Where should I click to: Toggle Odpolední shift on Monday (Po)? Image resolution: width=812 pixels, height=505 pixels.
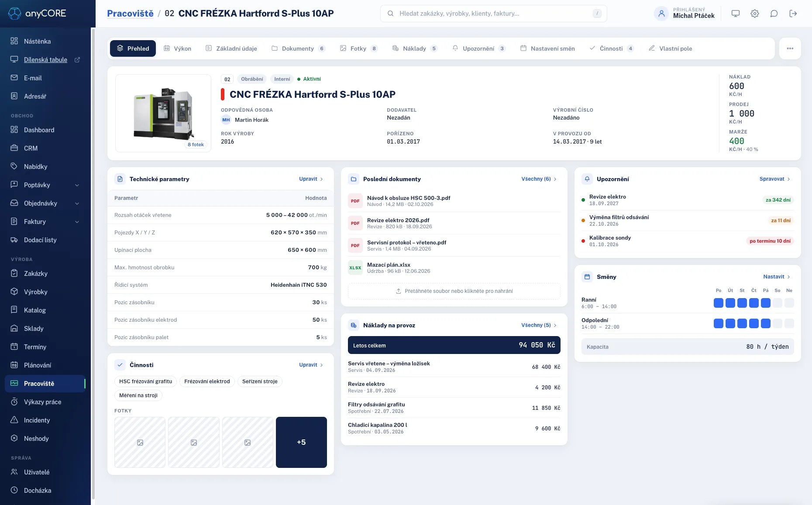click(x=719, y=323)
